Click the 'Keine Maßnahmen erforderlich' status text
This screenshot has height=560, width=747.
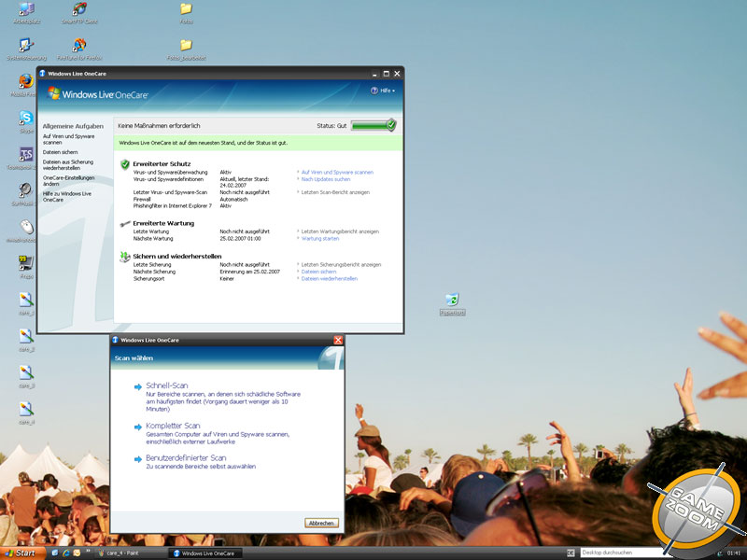click(x=159, y=126)
